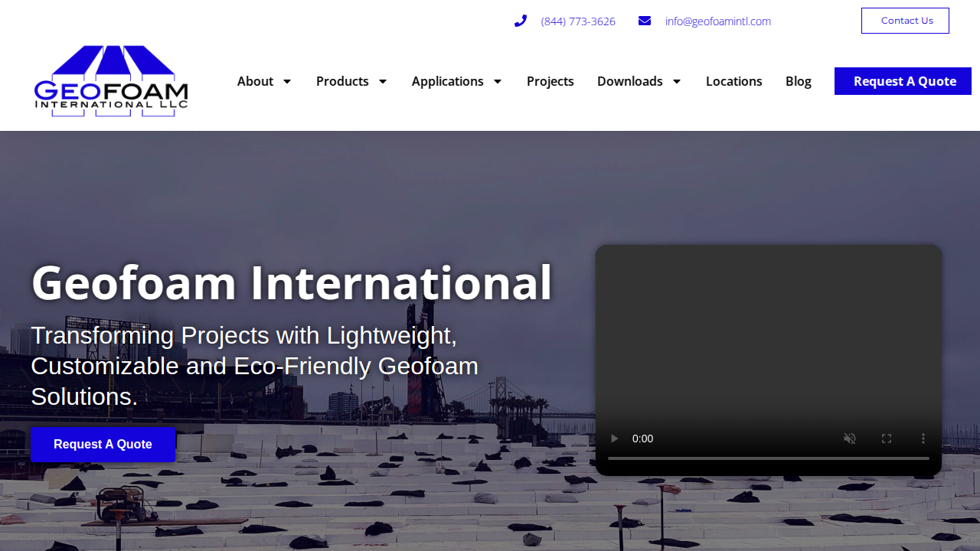Screen dimensions: 980x551
Task: Call the (844) 773-3626 phone link
Action: coord(578,21)
